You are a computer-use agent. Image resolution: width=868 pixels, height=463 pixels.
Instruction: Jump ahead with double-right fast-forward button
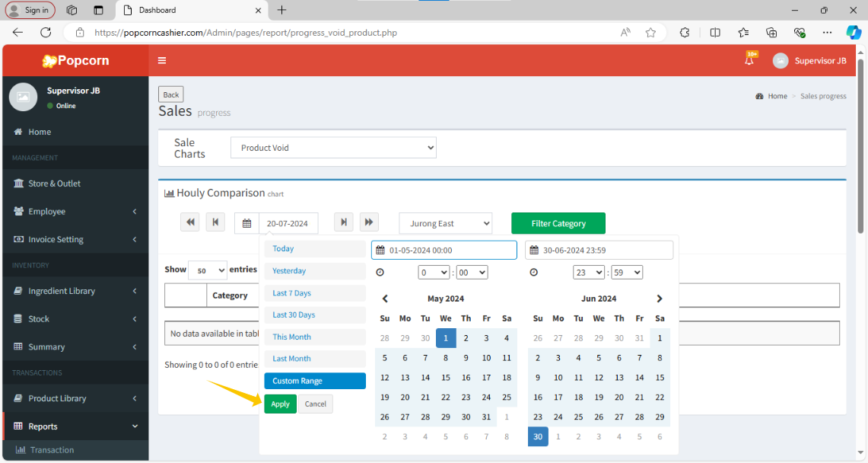tap(369, 222)
